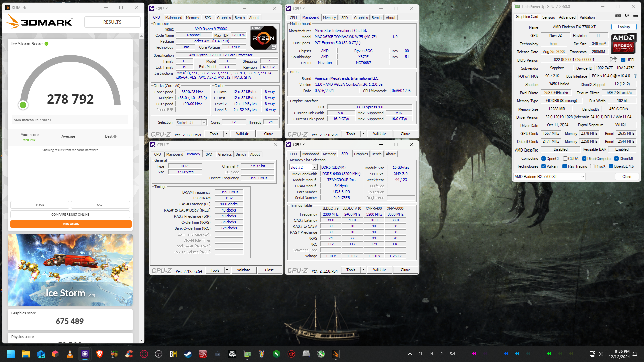Open Opera browser from the taskbar

coord(144,354)
